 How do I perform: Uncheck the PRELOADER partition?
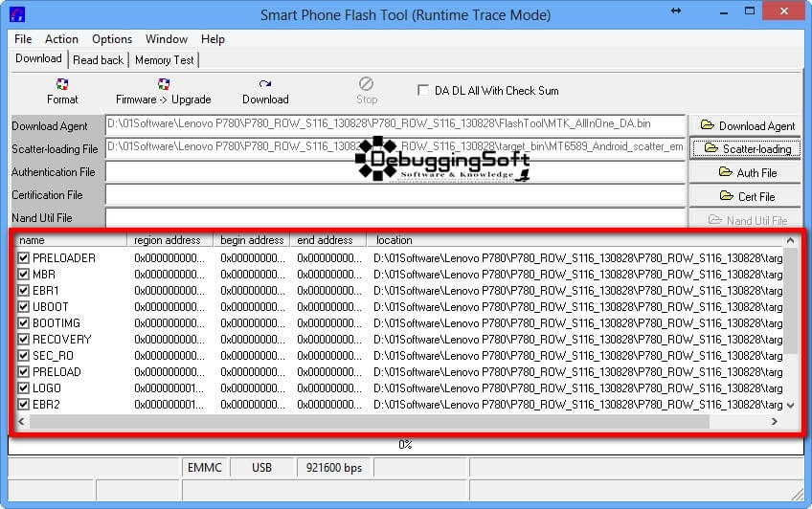point(24,258)
